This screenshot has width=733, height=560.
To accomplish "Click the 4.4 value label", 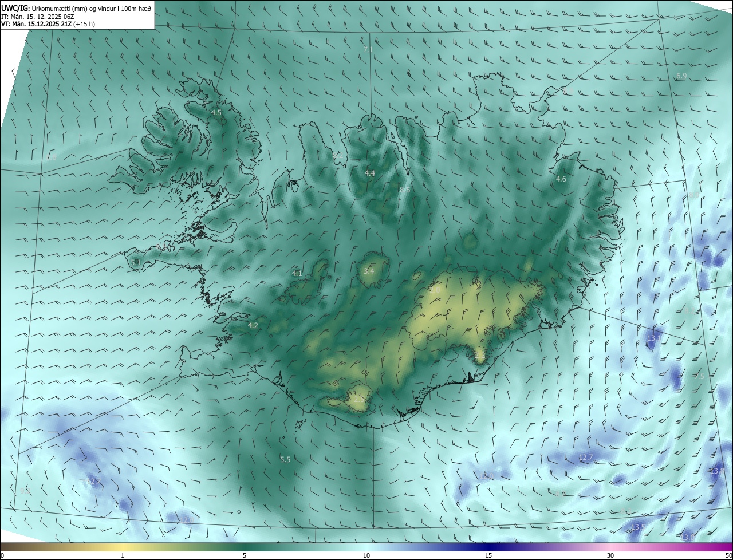I will point(370,173).
